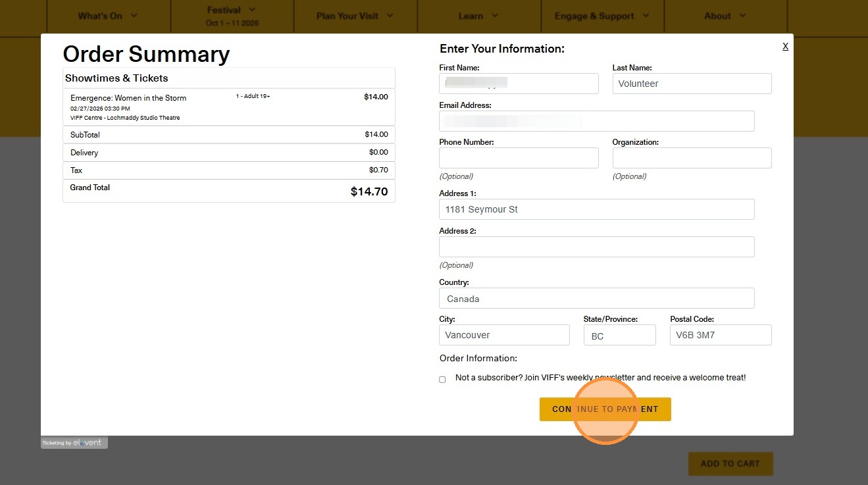868x485 pixels.
Task: Click the 'Enter Your Information:' heading
Action: pyautogui.click(x=502, y=49)
